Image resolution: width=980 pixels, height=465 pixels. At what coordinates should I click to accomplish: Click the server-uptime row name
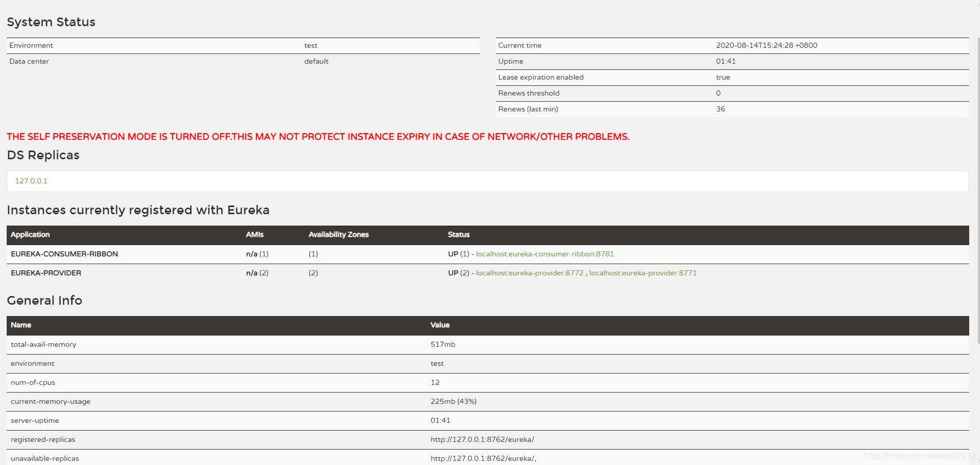[34, 420]
